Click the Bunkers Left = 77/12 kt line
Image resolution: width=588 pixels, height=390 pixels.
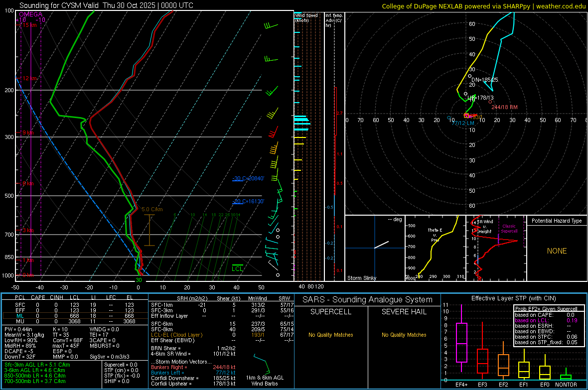[x=193, y=373]
